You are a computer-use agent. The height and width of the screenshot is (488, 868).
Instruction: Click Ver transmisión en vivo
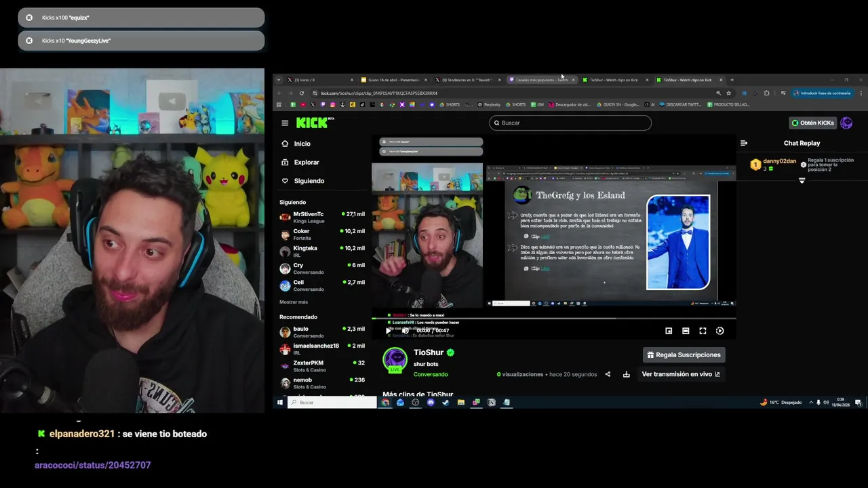tap(681, 374)
